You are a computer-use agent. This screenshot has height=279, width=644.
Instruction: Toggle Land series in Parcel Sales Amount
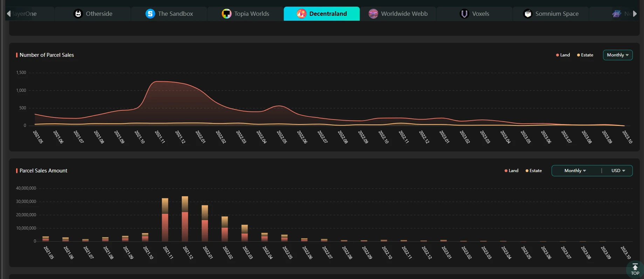coord(511,171)
